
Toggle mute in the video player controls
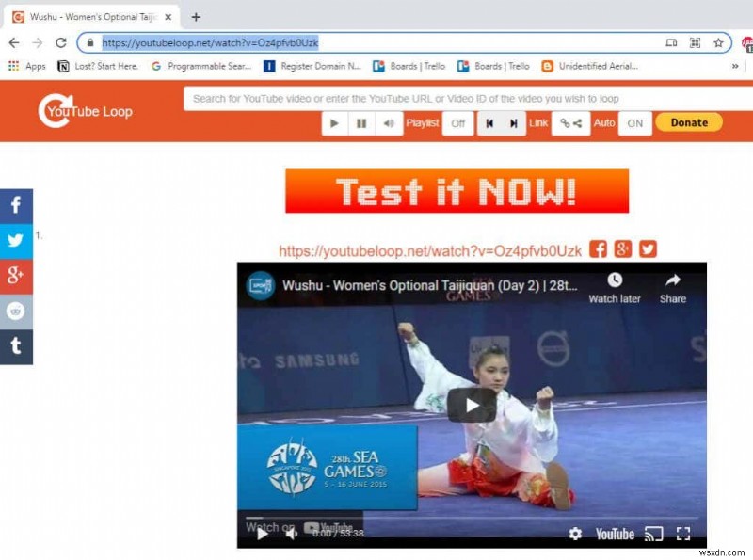pos(290,536)
